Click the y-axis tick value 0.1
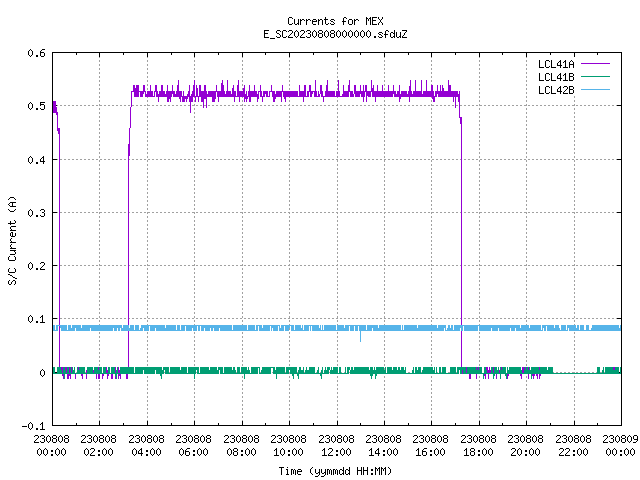Viewport: 640px width, 480px height. coord(36,319)
